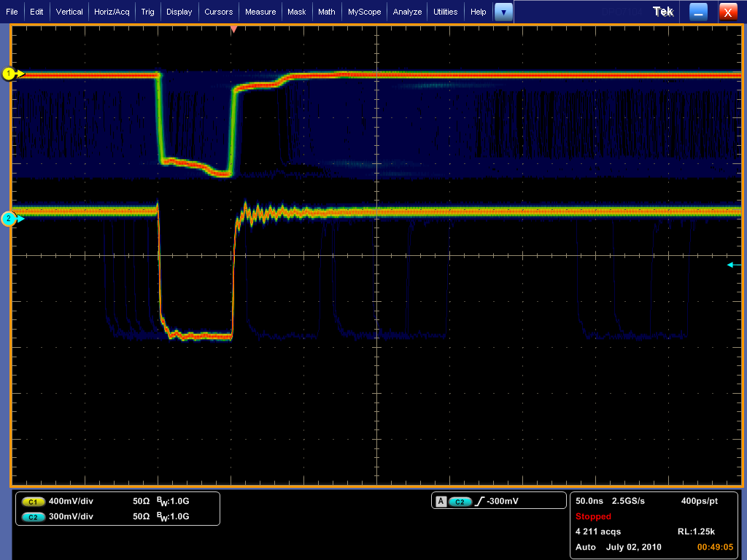Click the July 02, 2010 date
Image resolution: width=747 pixels, height=560 pixels.
tap(634, 547)
